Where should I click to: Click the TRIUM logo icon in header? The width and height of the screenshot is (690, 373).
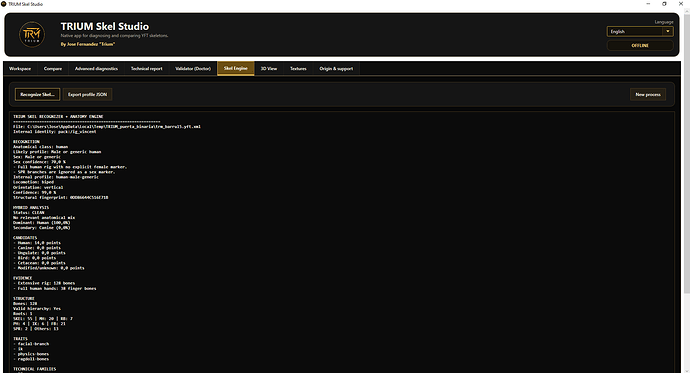32,34
